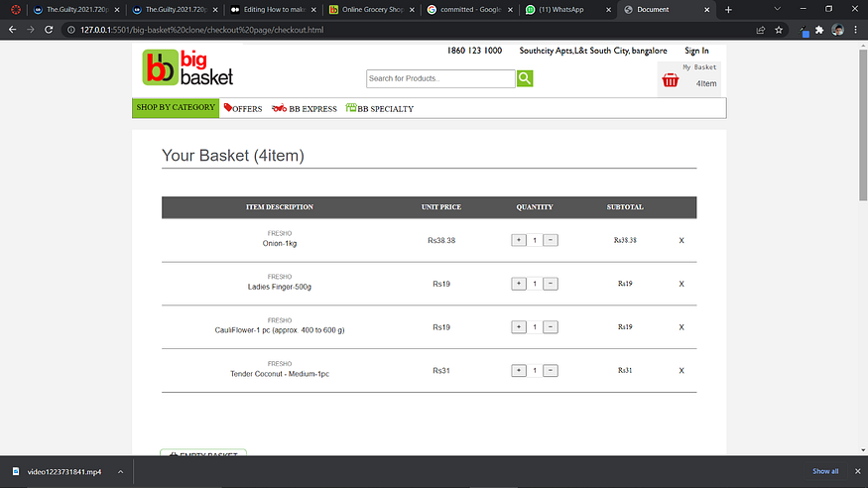Screen dimensions: 868x488
Task: Remove Onion-1kg with its X
Action: (x=682, y=241)
